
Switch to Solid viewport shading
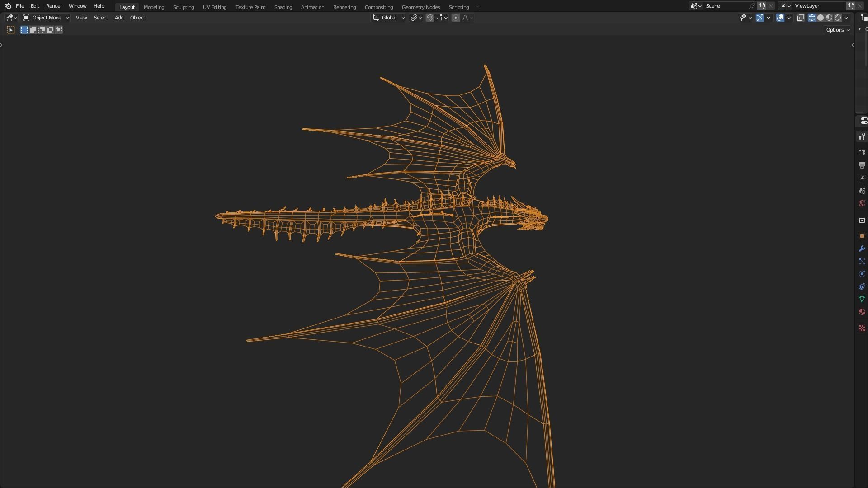(821, 18)
